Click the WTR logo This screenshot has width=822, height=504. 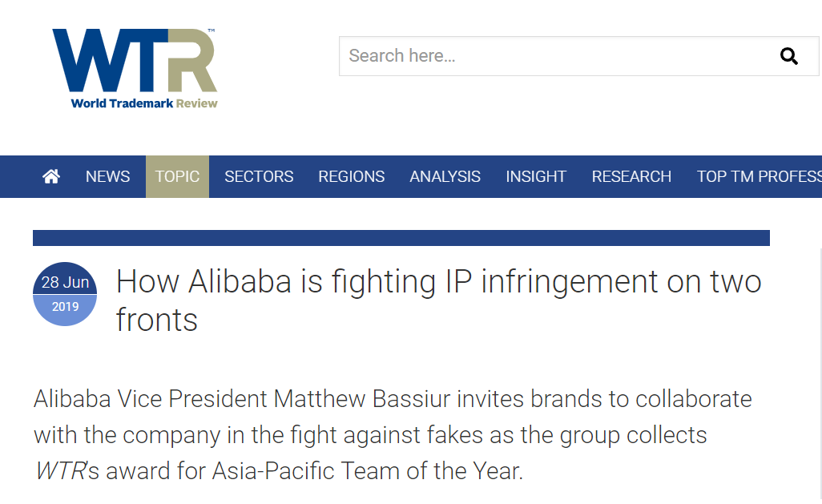tap(135, 61)
